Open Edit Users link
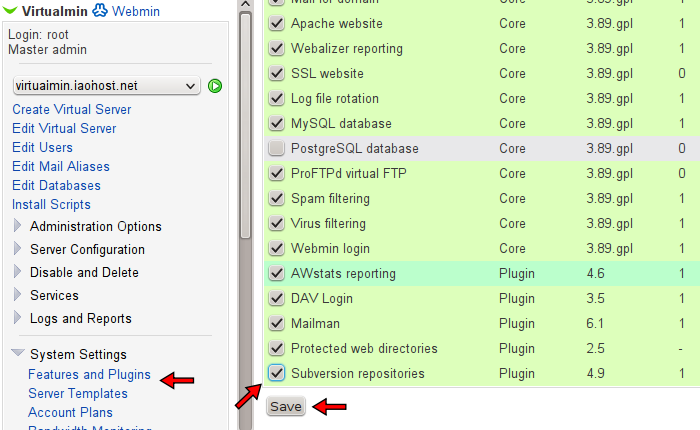700x430 pixels. pos(42,147)
